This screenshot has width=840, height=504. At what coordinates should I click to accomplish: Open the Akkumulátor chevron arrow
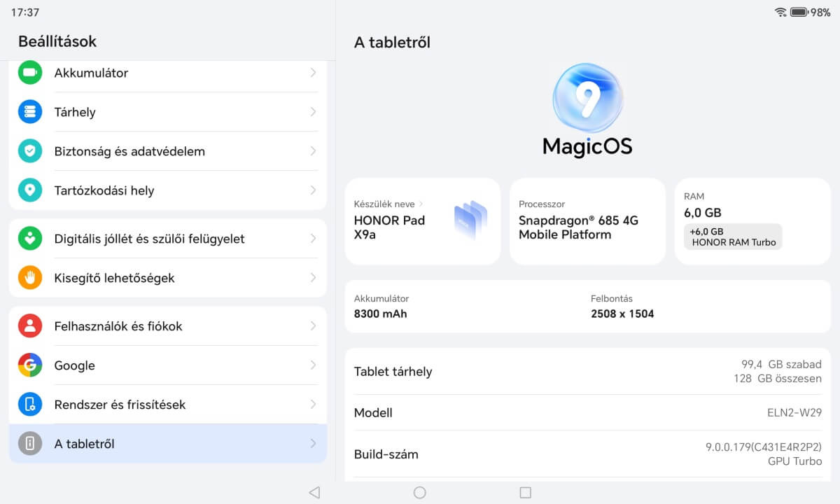point(313,73)
